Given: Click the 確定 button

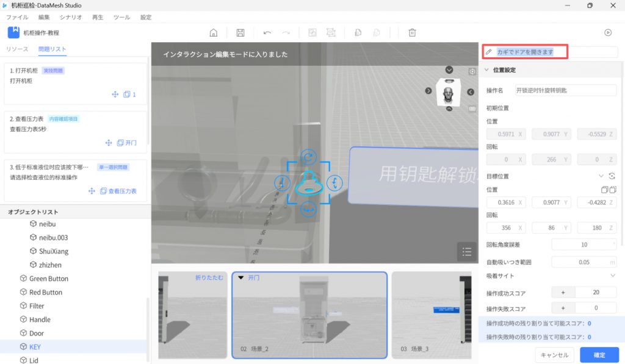Looking at the screenshot, I should tap(599, 355).
